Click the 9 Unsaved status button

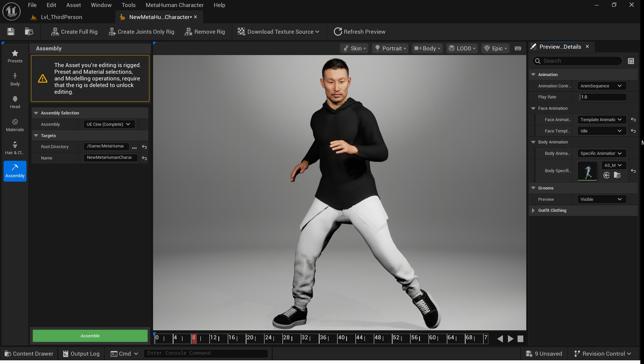point(544,354)
